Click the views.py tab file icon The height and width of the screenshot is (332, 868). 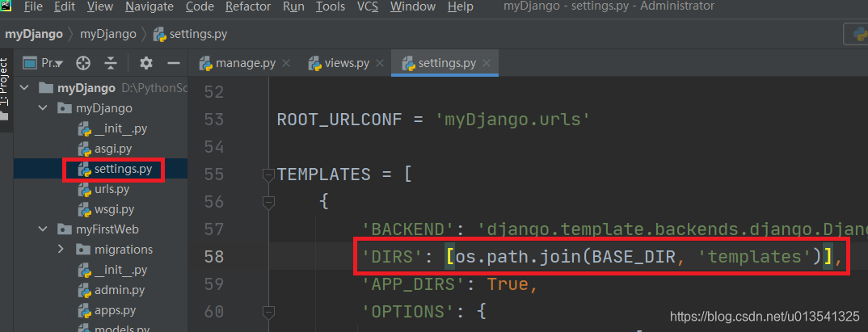coord(315,63)
